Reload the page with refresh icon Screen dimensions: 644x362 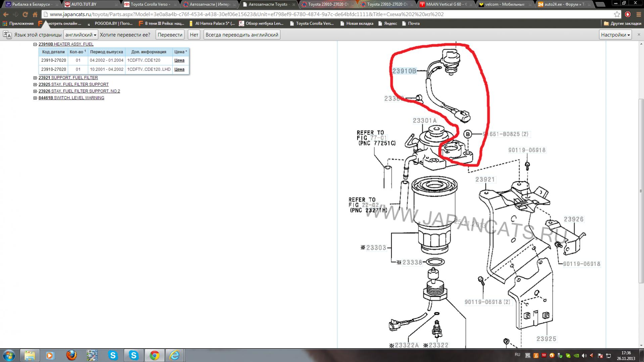pyautogui.click(x=25, y=14)
